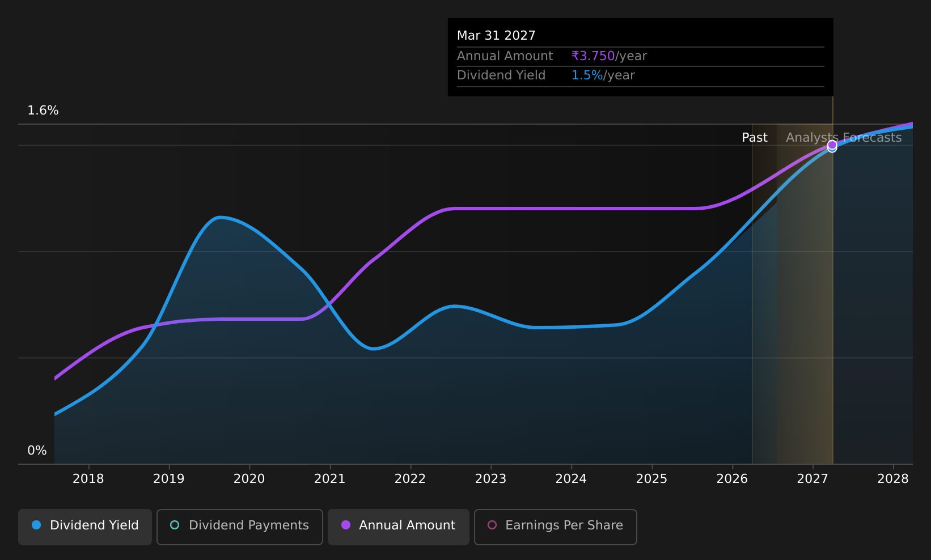
Task: Click the 1.6% y-axis label
Action: pos(43,111)
